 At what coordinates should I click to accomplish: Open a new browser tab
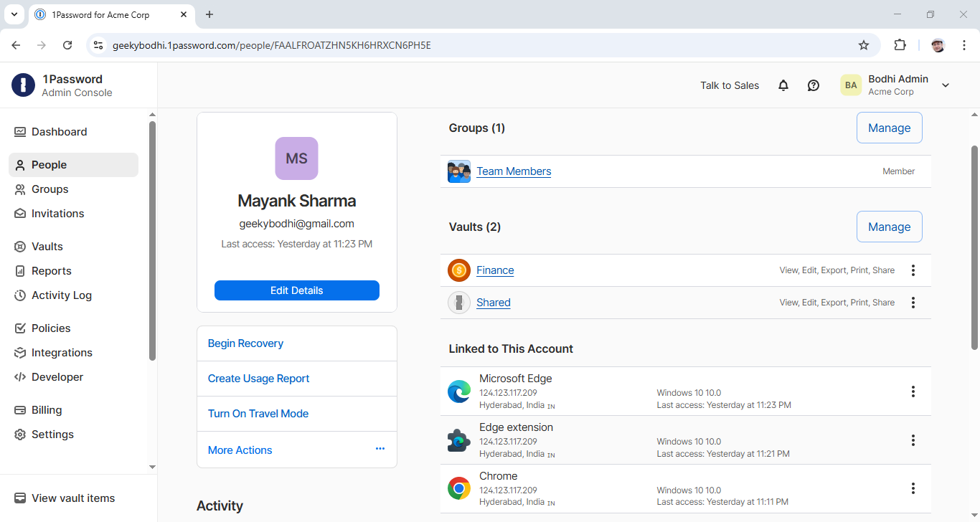point(209,14)
